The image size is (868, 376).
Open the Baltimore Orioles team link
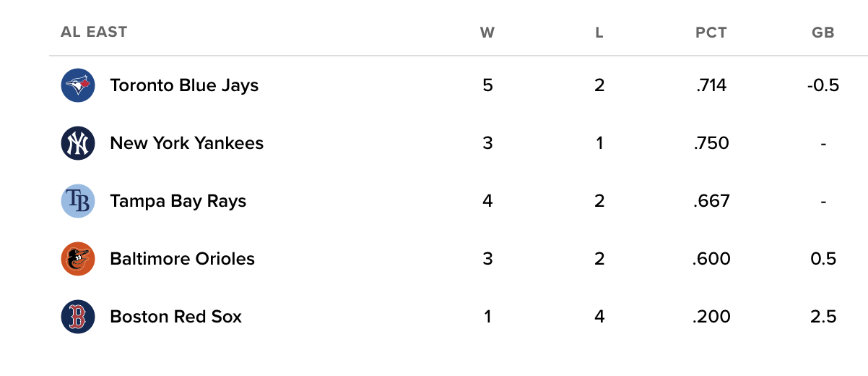pos(182,259)
